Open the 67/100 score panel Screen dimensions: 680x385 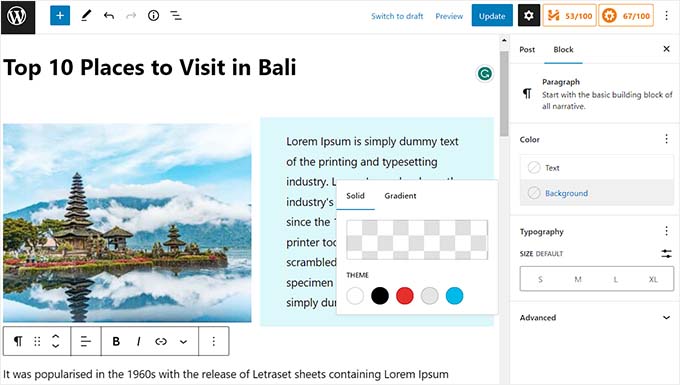click(x=626, y=16)
